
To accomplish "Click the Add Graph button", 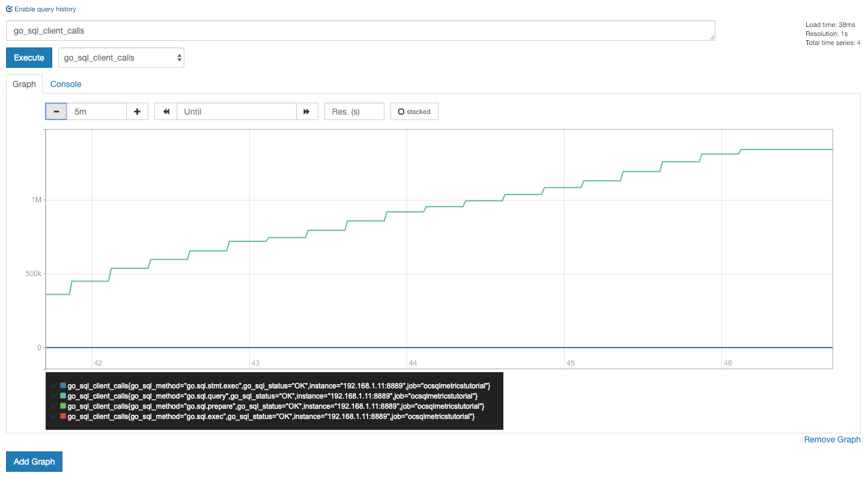I will click(34, 462).
